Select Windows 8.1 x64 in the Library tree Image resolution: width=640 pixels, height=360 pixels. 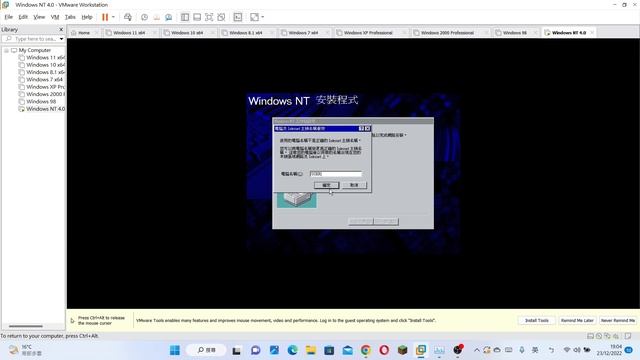[x=41, y=72]
